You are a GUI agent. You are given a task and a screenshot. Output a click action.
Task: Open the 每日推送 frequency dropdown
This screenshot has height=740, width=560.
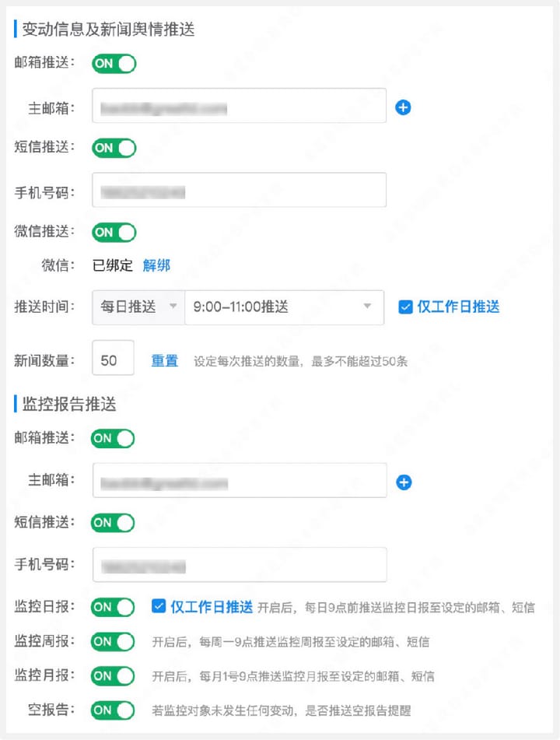(138, 307)
